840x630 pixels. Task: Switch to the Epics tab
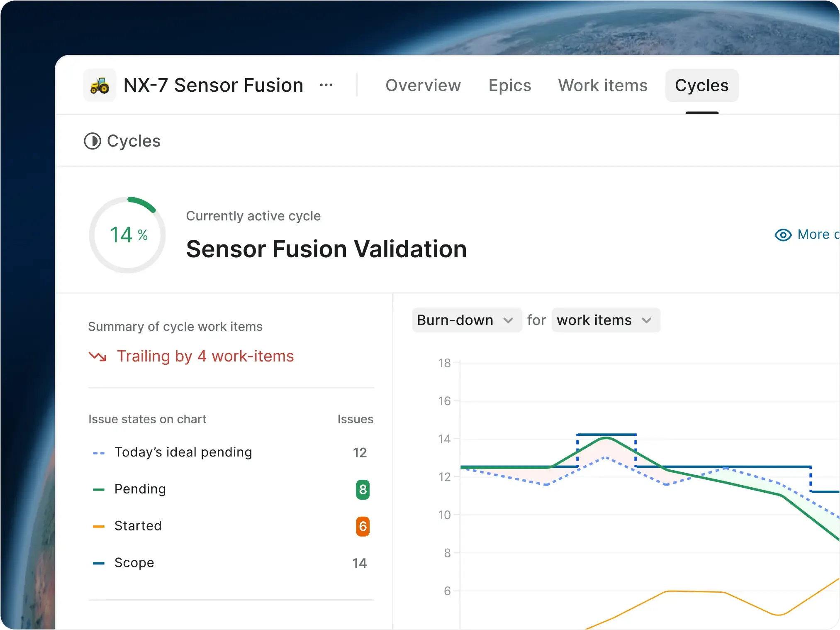[x=510, y=85]
